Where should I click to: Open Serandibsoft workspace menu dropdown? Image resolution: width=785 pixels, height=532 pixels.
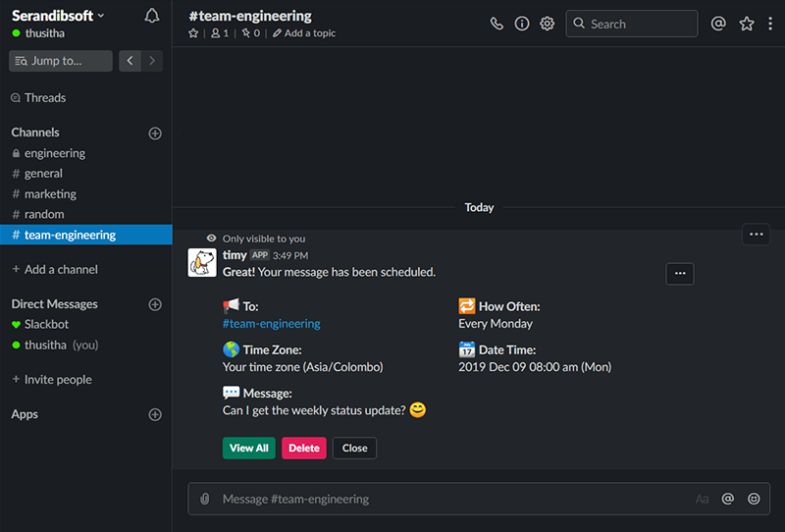tap(58, 16)
